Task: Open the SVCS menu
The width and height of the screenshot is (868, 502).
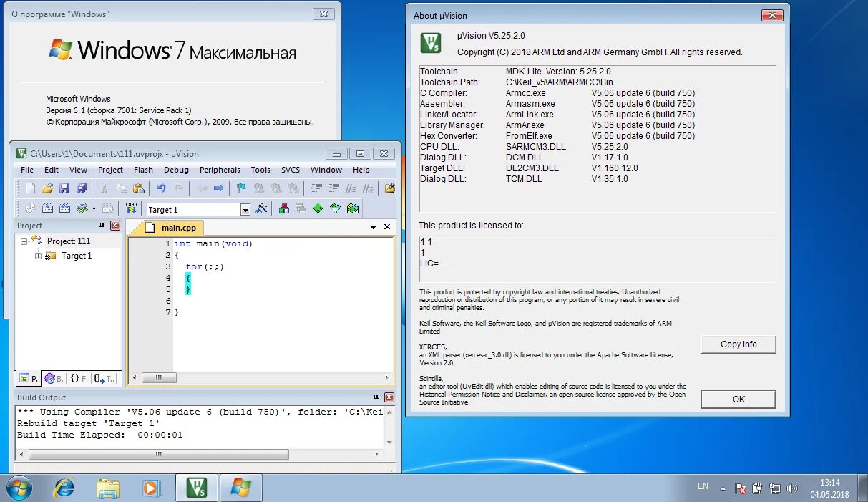Action: 291,170
